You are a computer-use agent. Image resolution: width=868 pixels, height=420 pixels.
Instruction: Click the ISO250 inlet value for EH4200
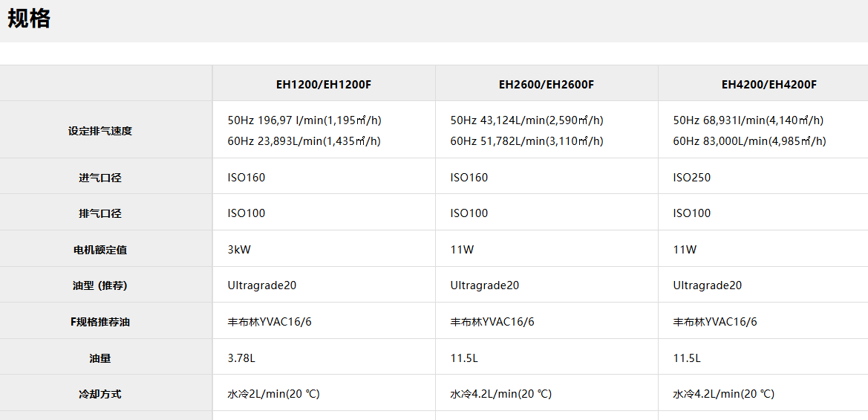[x=691, y=178]
